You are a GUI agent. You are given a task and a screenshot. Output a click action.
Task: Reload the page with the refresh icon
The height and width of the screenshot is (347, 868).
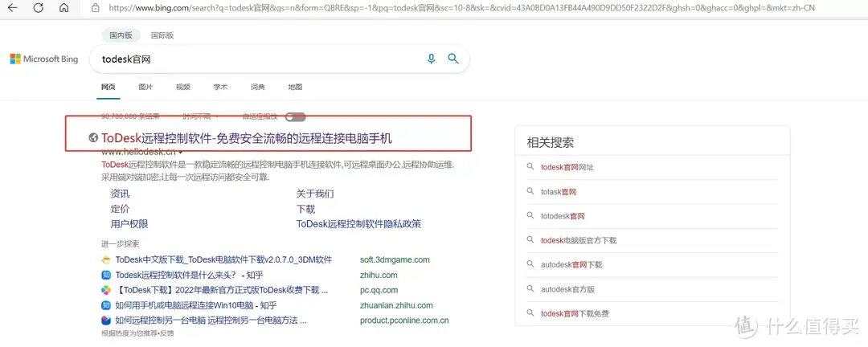(x=39, y=8)
